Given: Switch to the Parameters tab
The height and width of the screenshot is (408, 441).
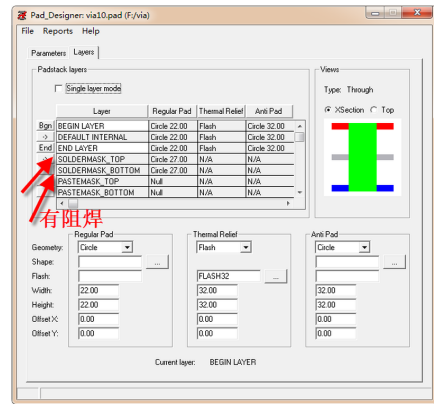Looking at the screenshot, I should click(49, 53).
